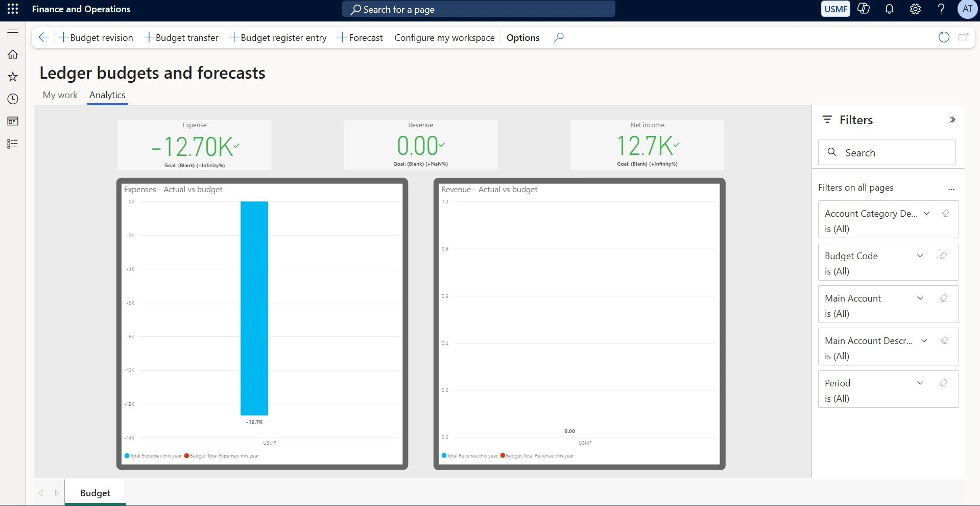This screenshot has height=506, width=980.
Task: Create a new Budget revision
Action: 95,38
